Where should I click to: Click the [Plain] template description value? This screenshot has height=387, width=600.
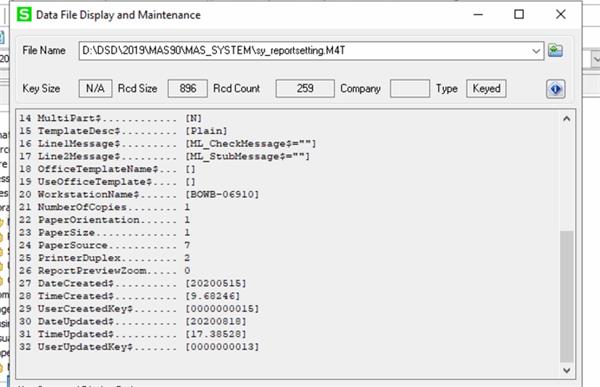pyautogui.click(x=206, y=131)
